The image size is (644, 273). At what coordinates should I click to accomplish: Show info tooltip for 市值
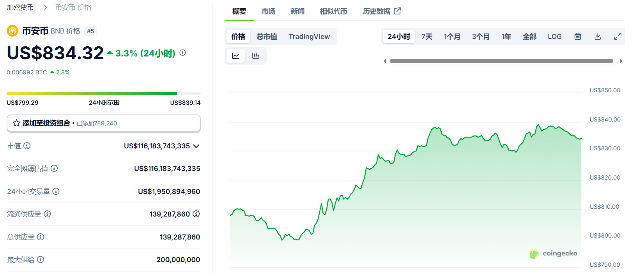click(x=27, y=146)
